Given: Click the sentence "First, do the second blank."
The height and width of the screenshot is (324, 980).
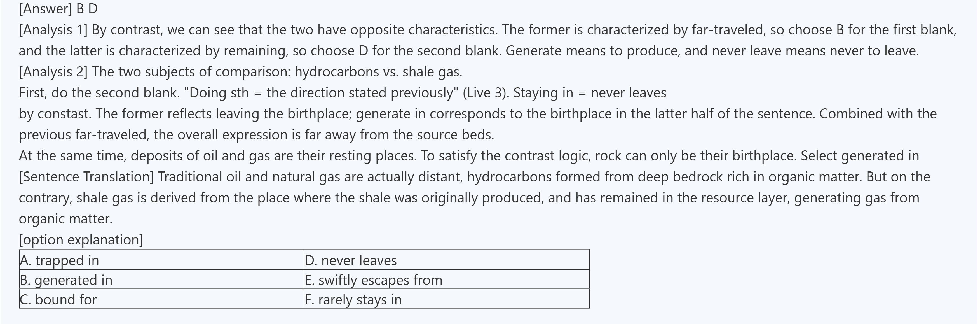Looking at the screenshot, I should (x=99, y=93).
